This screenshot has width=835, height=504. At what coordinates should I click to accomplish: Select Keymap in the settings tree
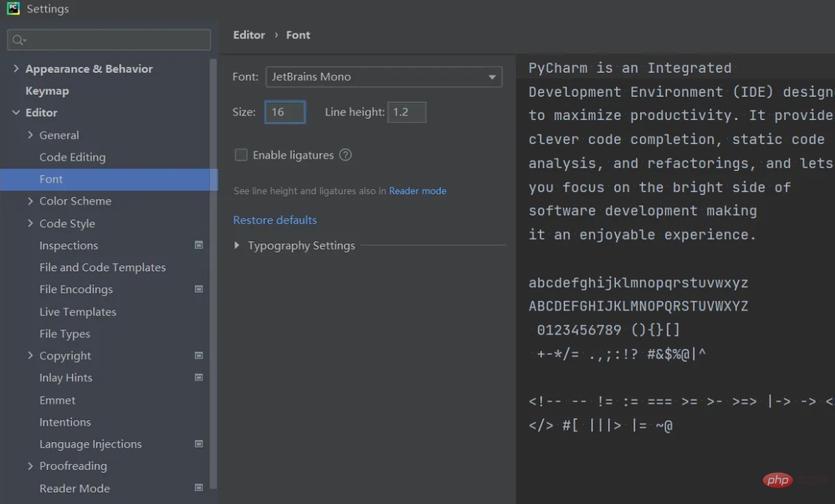coord(47,91)
